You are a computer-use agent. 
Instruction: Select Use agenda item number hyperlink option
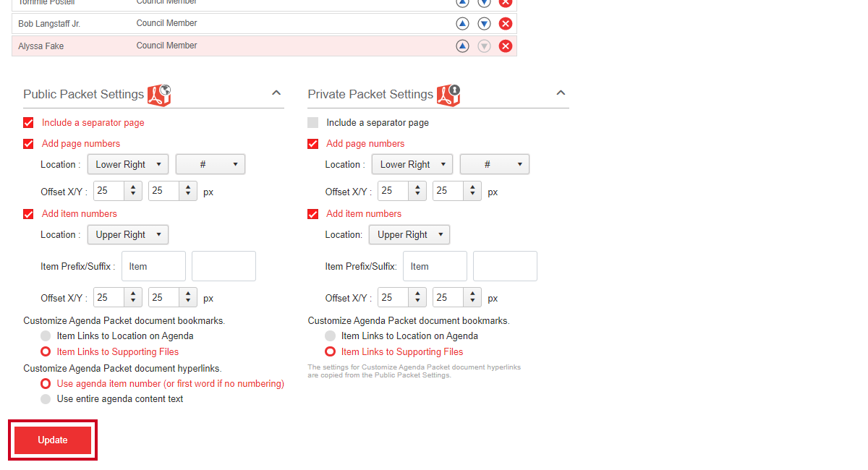[46, 384]
